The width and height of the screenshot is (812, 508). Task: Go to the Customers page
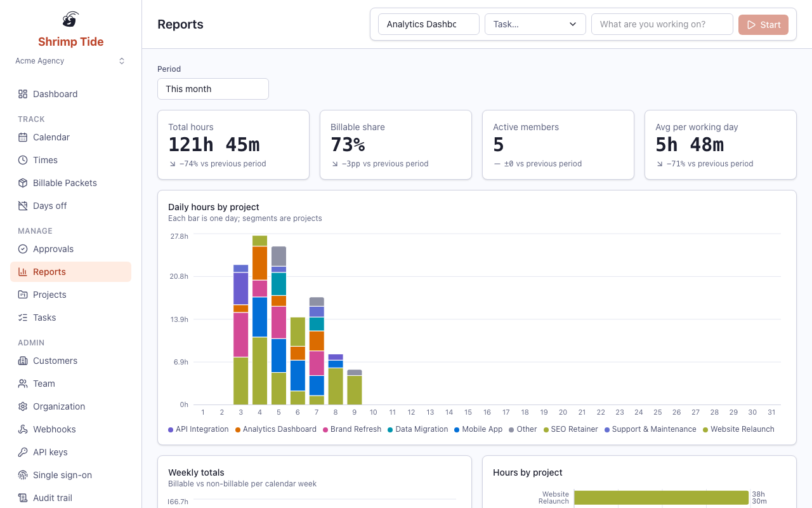[x=70, y=361]
